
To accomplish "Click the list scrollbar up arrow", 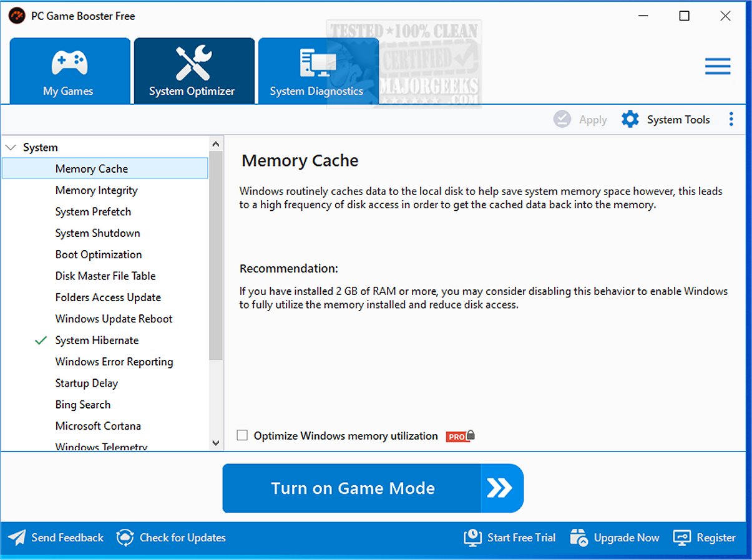I will [x=216, y=144].
